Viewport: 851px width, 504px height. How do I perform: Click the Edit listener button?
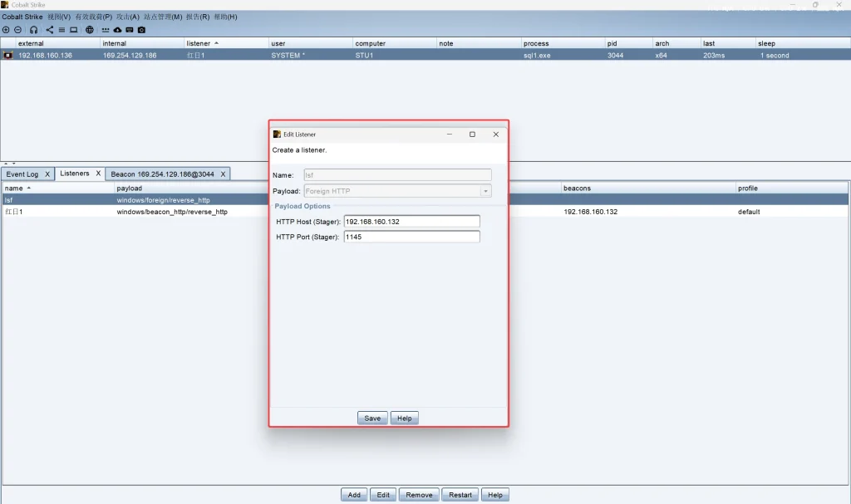(383, 495)
